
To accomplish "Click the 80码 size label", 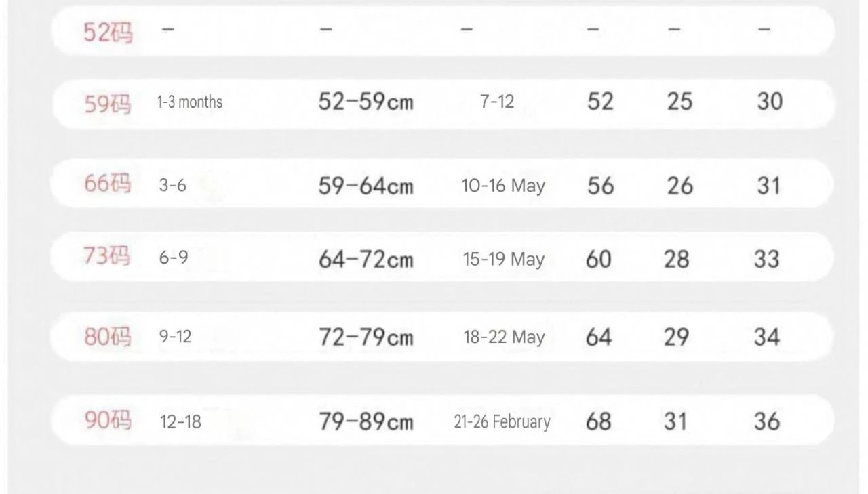I will click(108, 337).
